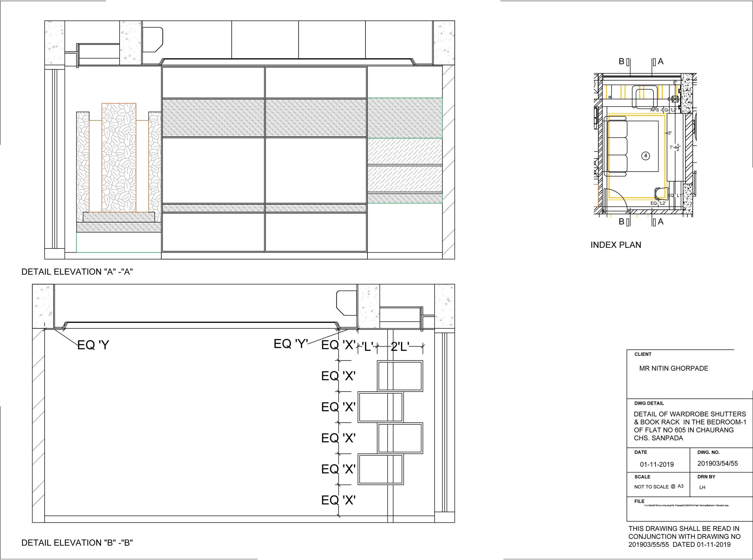Click section marker 'A' above the index plan
Viewport: 753px width, 560px height.
660,61
